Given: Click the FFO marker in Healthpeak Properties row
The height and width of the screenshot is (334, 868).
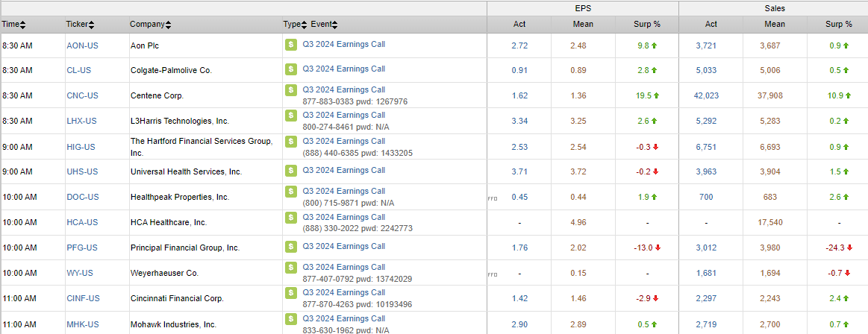Looking at the screenshot, I should click(x=492, y=198).
